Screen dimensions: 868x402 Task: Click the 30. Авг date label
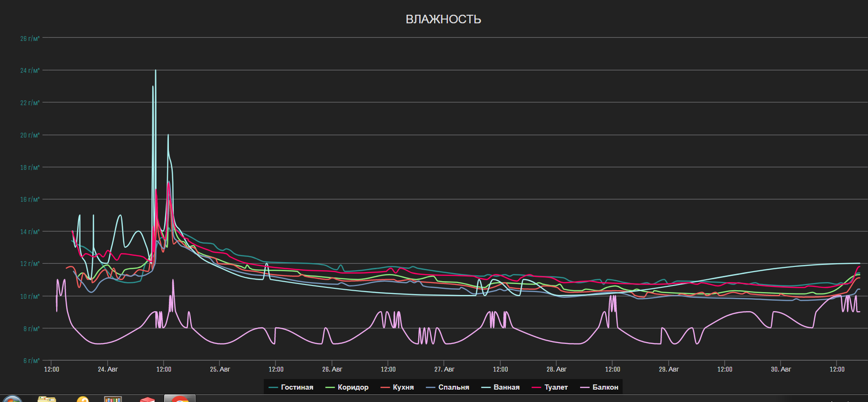pyautogui.click(x=781, y=369)
